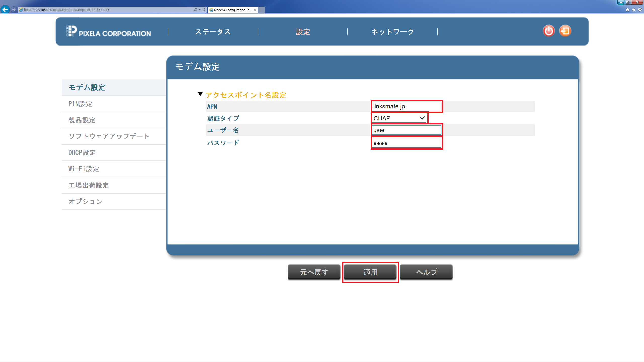Screen dimensions: 644x362
Task: Click APN input field to edit
Action: point(406,106)
